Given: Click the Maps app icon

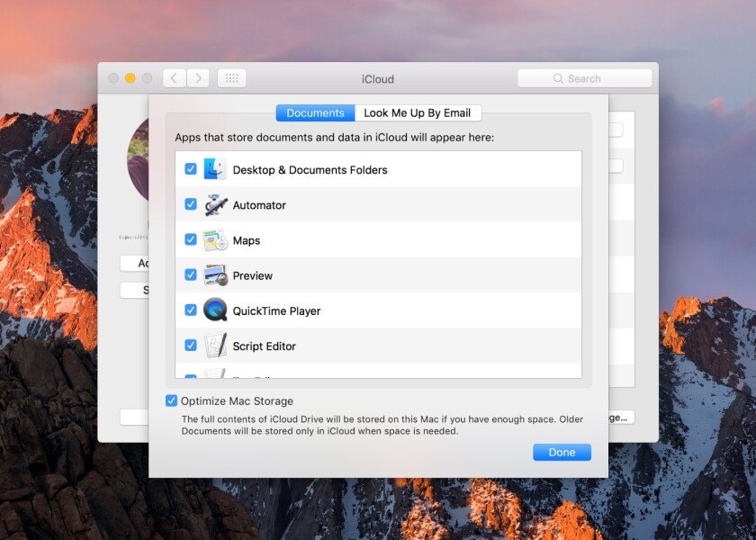Looking at the screenshot, I should point(215,240).
